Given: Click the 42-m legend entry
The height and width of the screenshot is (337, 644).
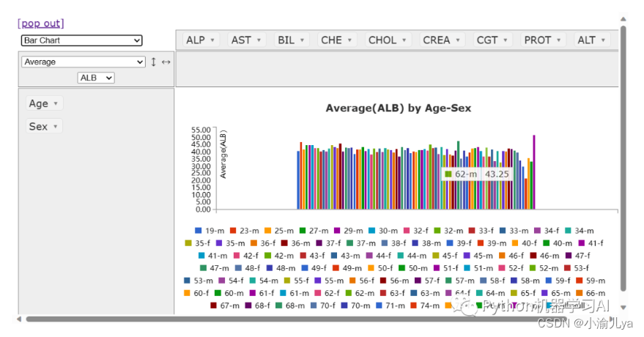Looking at the screenshot, I should click(279, 256).
